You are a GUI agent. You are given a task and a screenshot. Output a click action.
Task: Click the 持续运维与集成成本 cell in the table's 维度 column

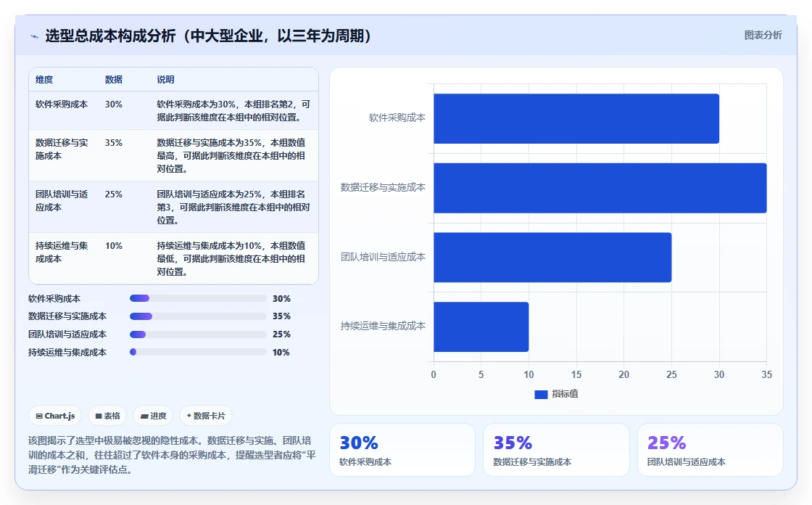pyautogui.click(x=62, y=252)
